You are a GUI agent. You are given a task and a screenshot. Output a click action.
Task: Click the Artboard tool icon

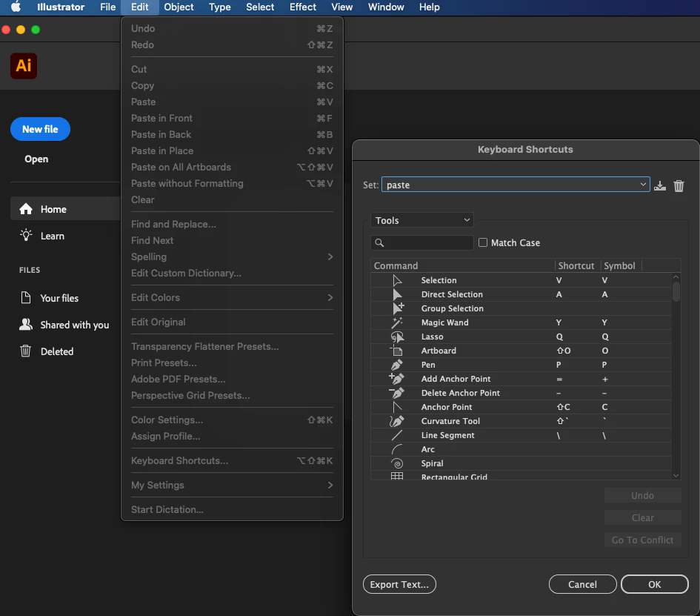pyautogui.click(x=396, y=351)
